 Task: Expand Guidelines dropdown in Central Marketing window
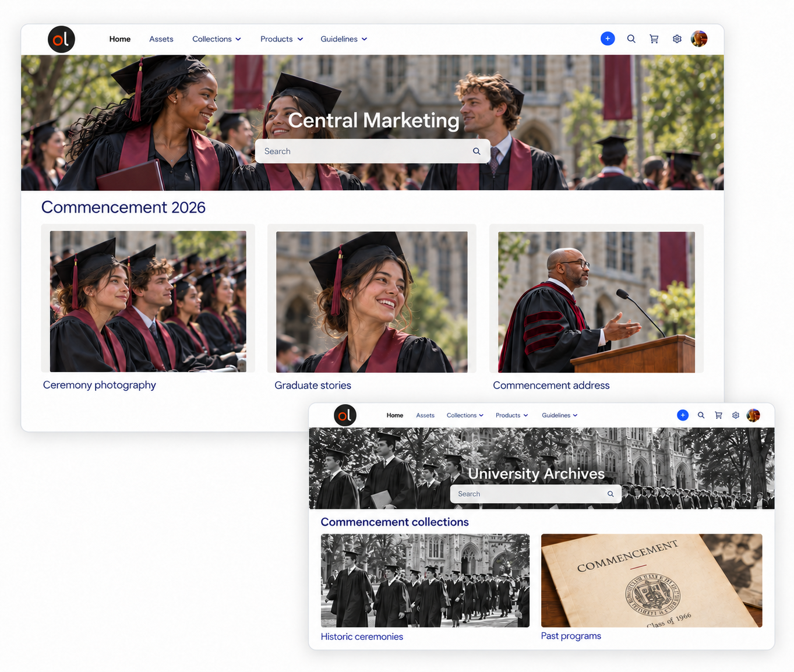[x=344, y=39]
